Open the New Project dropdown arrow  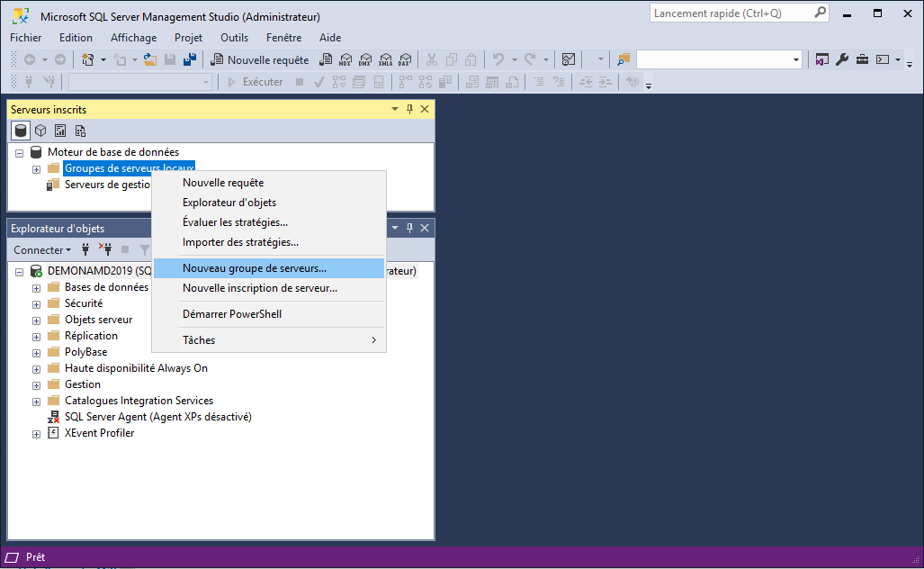click(x=103, y=59)
